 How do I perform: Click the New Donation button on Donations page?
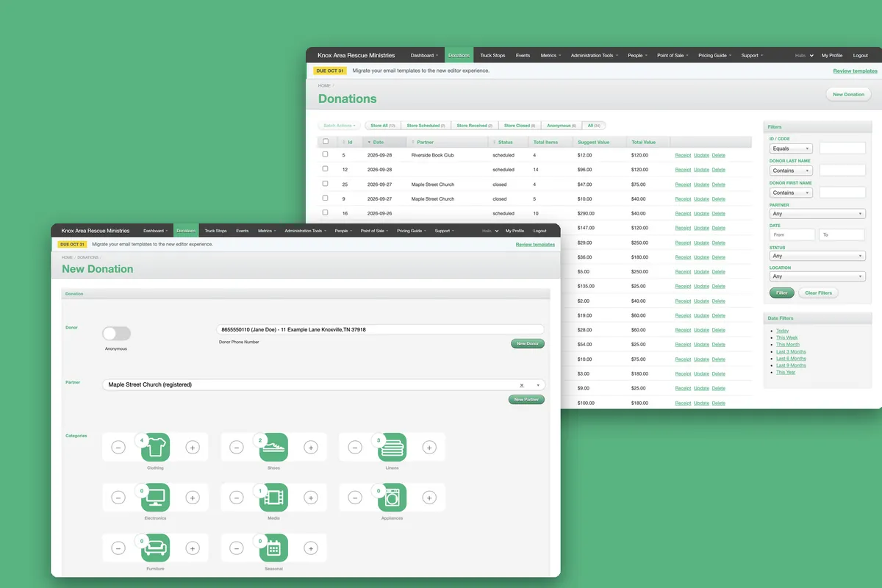(x=848, y=94)
